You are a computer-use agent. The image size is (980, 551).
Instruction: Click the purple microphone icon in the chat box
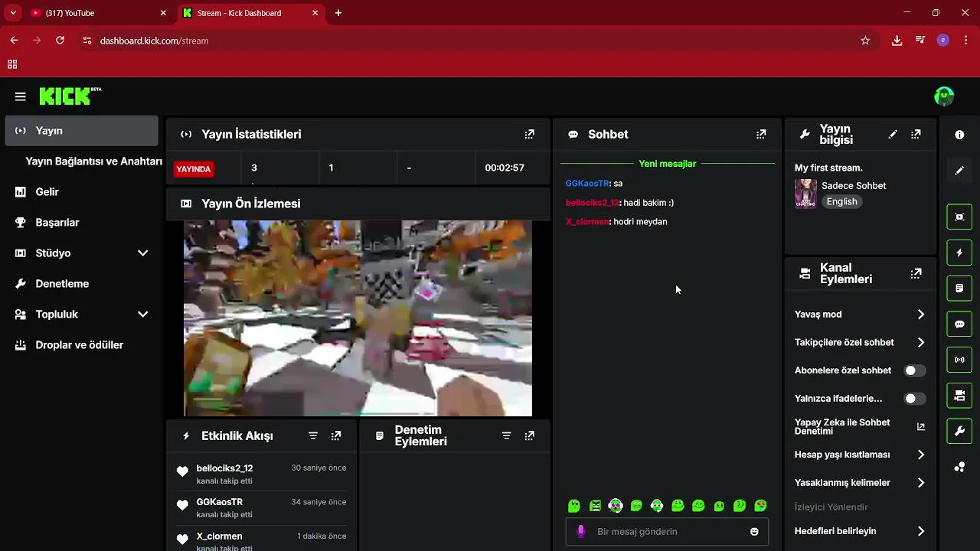(581, 531)
